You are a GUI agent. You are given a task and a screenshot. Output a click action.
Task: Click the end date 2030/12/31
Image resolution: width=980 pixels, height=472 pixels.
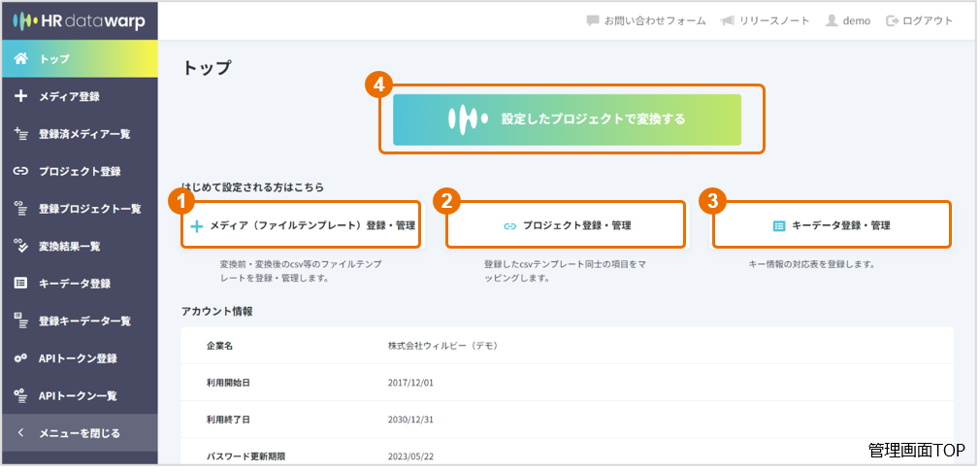(410, 420)
